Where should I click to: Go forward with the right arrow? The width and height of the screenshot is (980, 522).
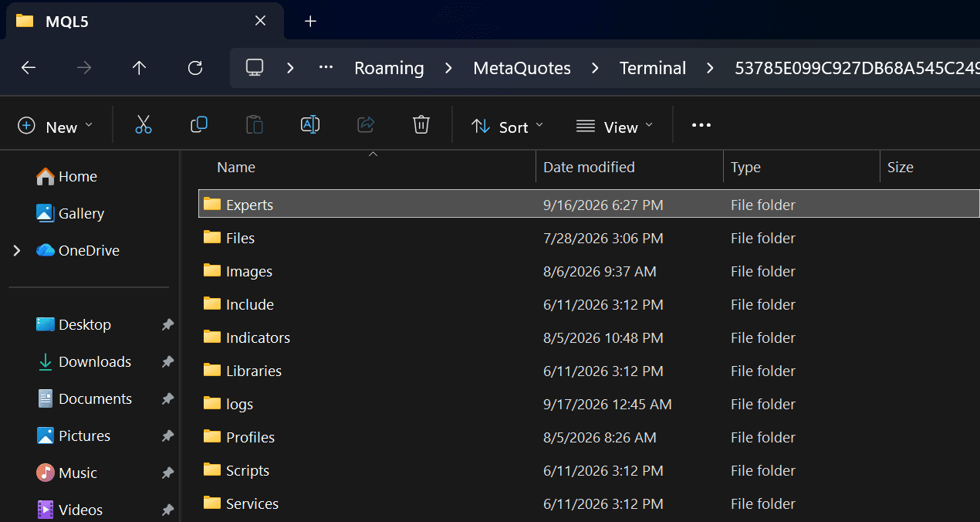pos(84,68)
